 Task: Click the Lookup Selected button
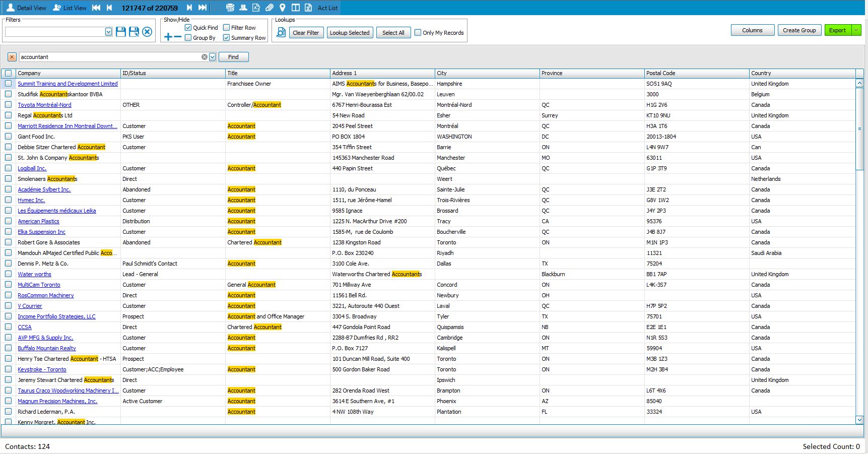point(350,33)
